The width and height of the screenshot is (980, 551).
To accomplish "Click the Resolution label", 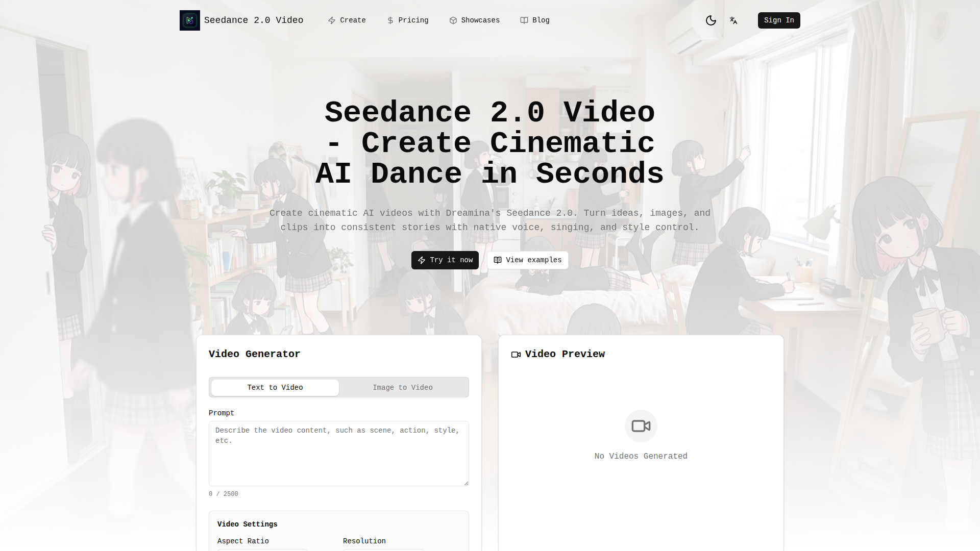I will (364, 541).
